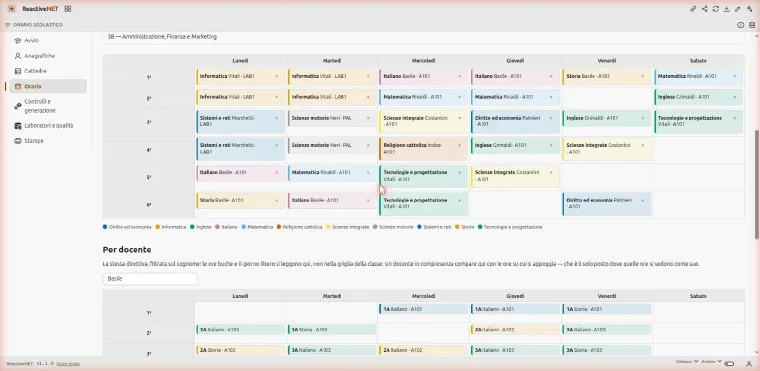
Task: Click the link icon in top toolbar
Action: [694, 9]
